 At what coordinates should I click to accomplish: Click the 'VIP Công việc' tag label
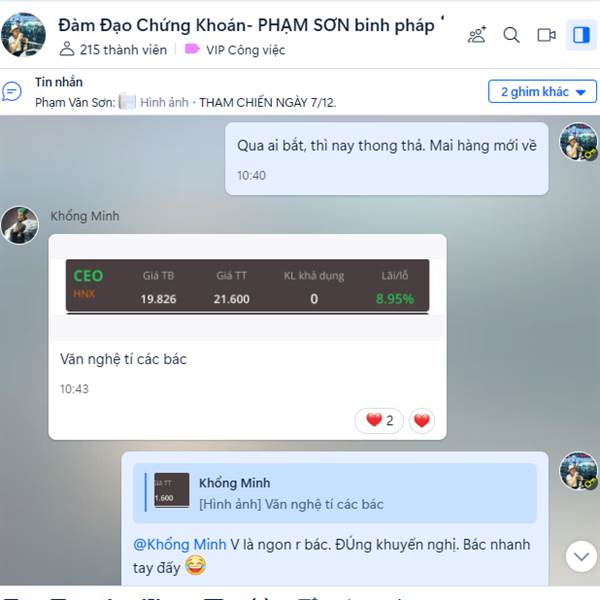click(x=235, y=50)
